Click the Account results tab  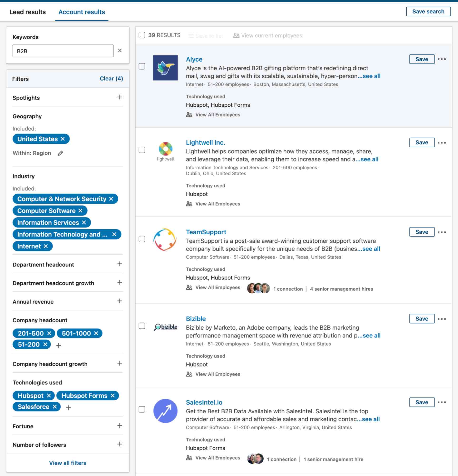click(82, 12)
